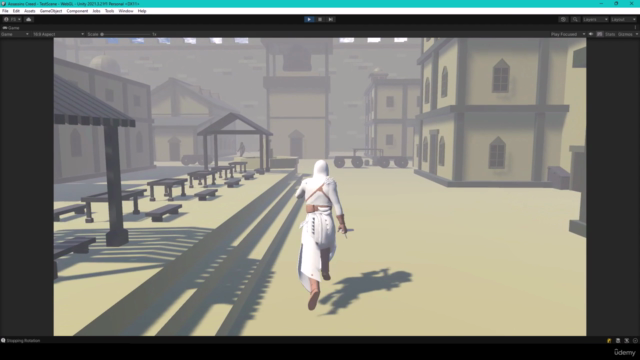Open the Tools menu

(x=109, y=11)
